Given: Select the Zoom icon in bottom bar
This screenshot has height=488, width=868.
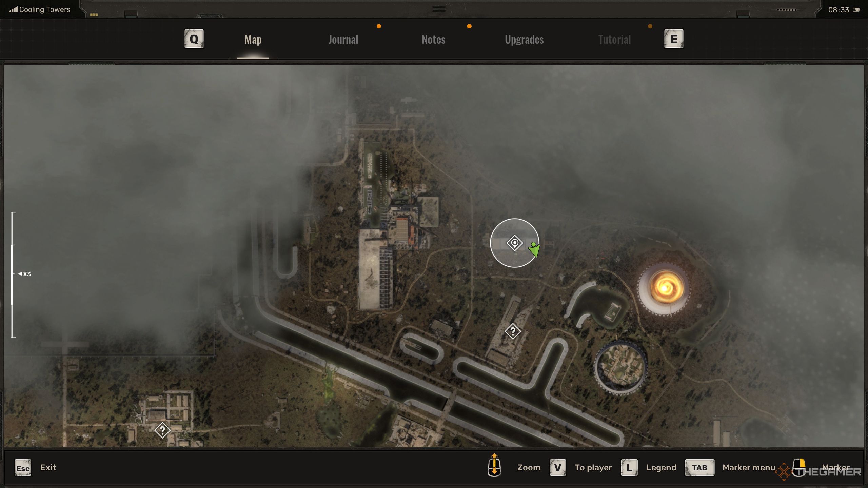Looking at the screenshot, I should (494, 467).
